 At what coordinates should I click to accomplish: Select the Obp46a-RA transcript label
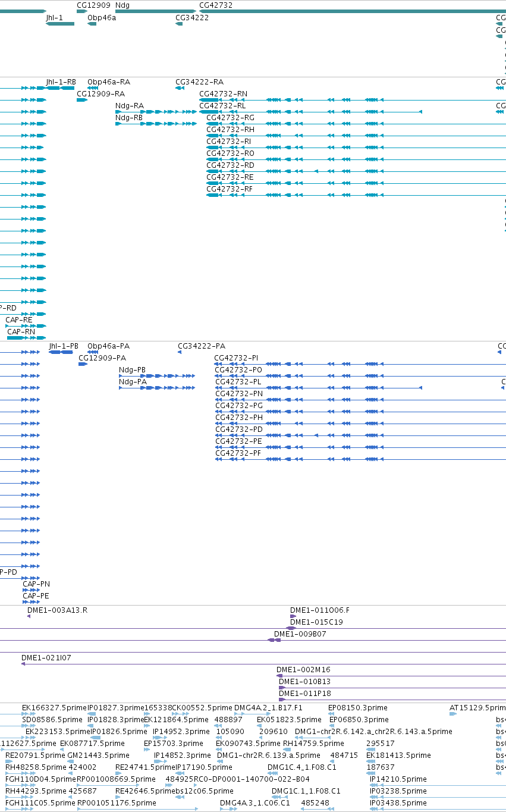109,82
